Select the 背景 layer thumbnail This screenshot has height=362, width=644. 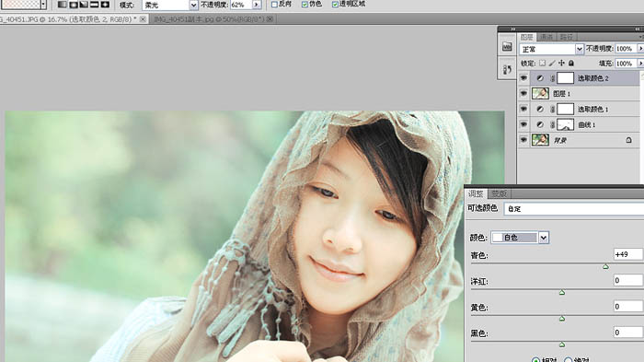[x=540, y=140]
